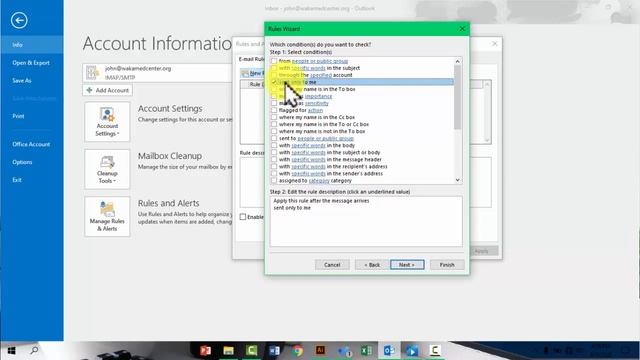The width and height of the screenshot is (640, 360).
Task: Click inside the Step 2 rule description box
Action: point(366,222)
